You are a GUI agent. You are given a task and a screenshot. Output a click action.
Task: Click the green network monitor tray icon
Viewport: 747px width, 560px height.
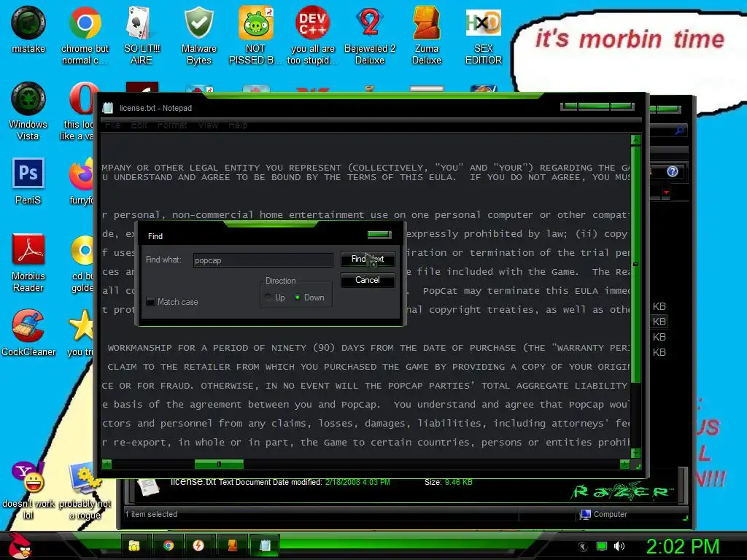click(x=602, y=546)
